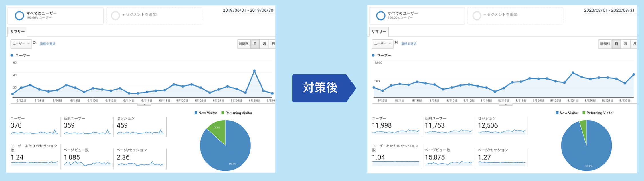Open the ユーザー metric dropdown in the left report
644x181 pixels.
[21, 44]
